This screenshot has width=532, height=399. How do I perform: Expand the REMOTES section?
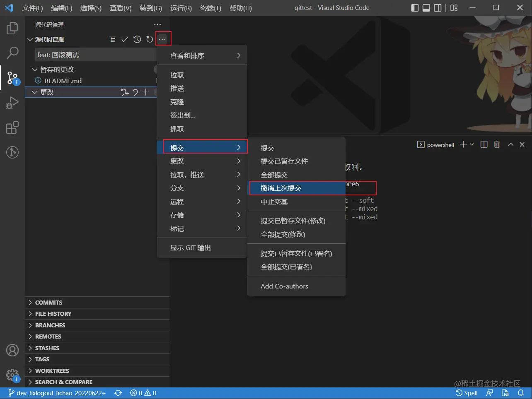tap(97, 337)
